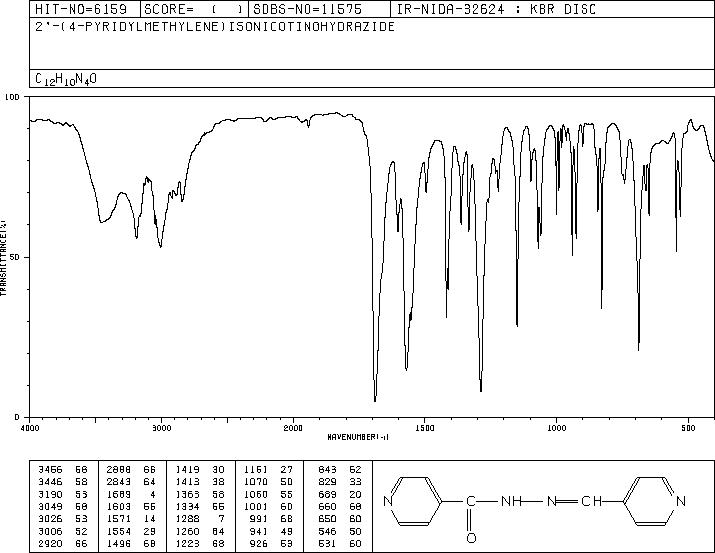
Task: Click the 1500 wavenumber axis label
Action: [424, 427]
